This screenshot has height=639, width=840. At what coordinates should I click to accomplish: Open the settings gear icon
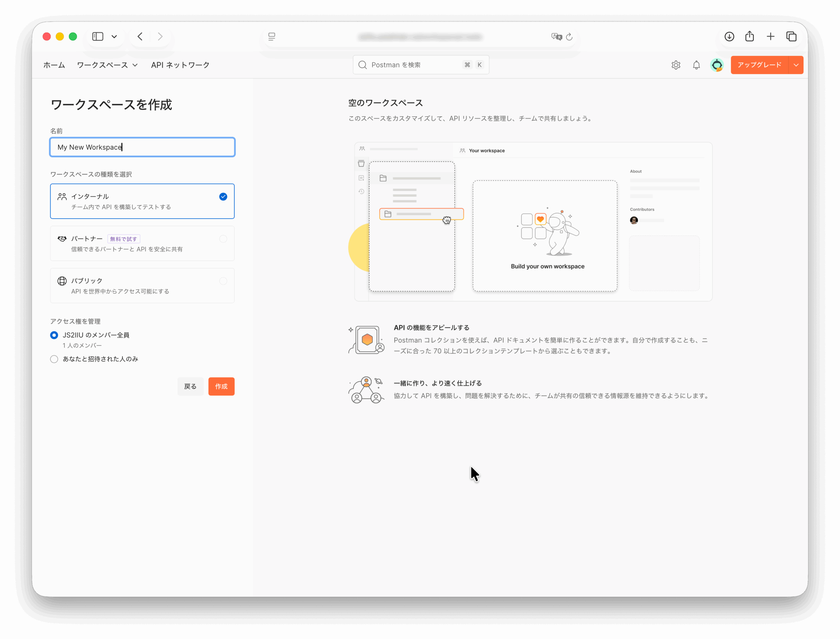(x=675, y=65)
